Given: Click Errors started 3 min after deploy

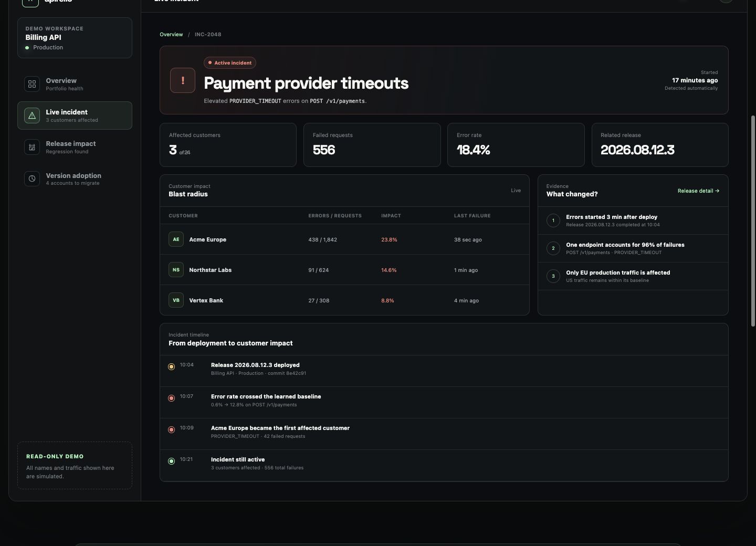Looking at the screenshot, I should coord(612,217).
